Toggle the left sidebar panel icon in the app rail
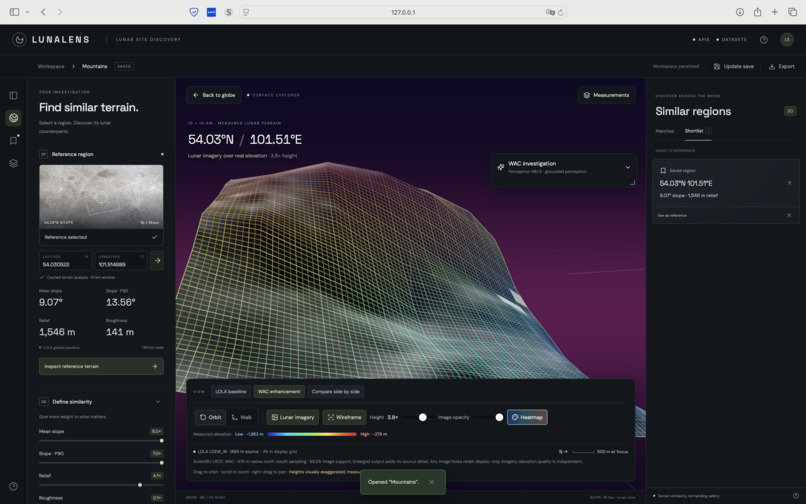This screenshot has width=806, height=504. point(13,95)
